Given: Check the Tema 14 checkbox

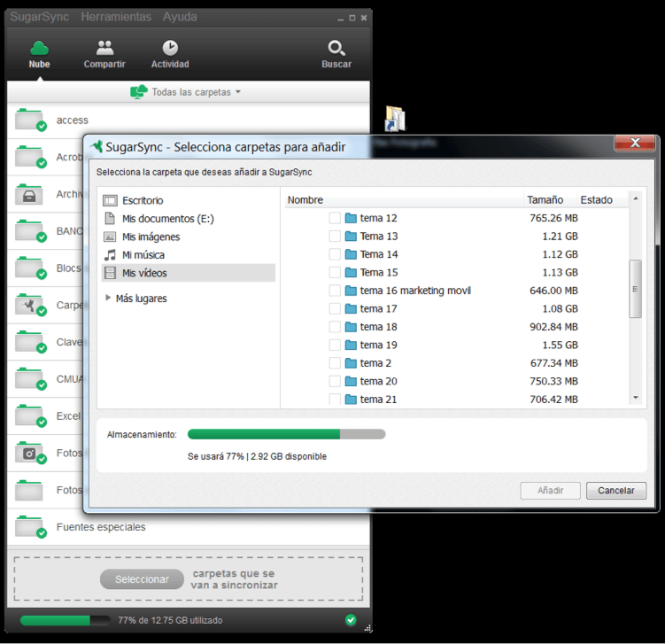Looking at the screenshot, I should [335, 254].
